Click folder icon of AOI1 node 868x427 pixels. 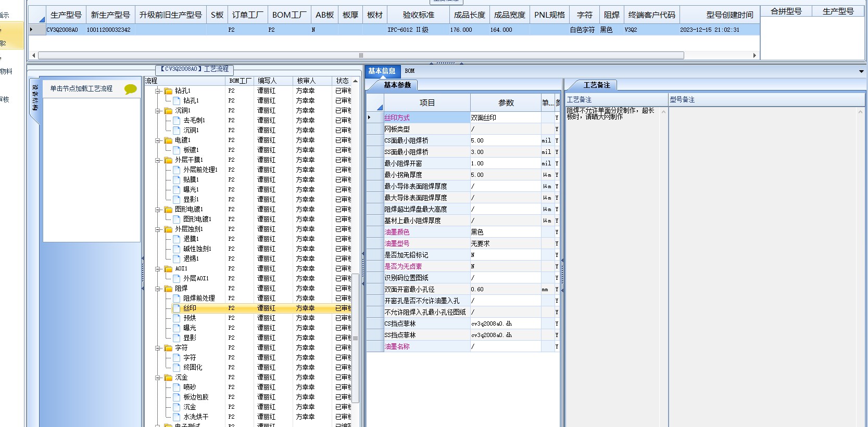pyautogui.click(x=168, y=269)
